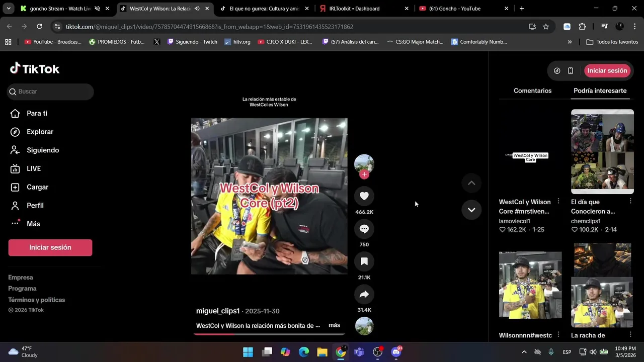Open the Empresa footer link

21,278
